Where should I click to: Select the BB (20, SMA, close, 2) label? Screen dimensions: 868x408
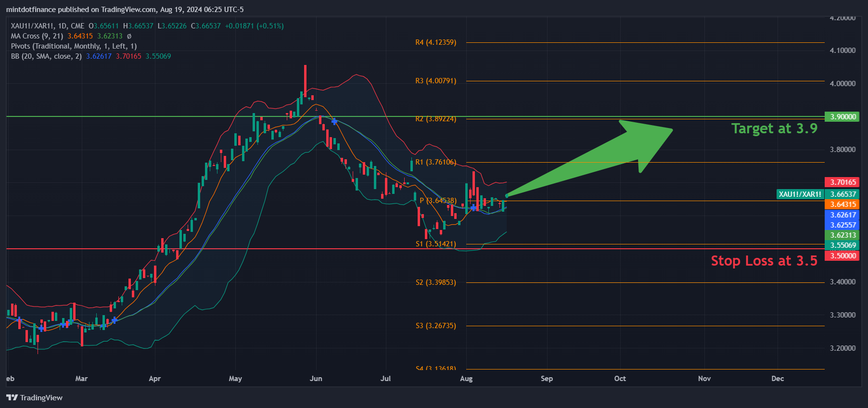point(46,56)
